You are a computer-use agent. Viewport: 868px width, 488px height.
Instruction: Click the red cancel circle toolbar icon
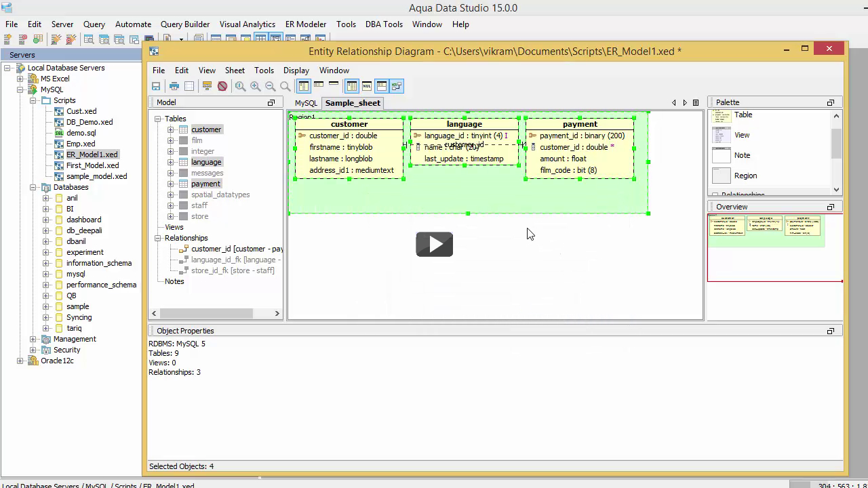coord(222,86)
